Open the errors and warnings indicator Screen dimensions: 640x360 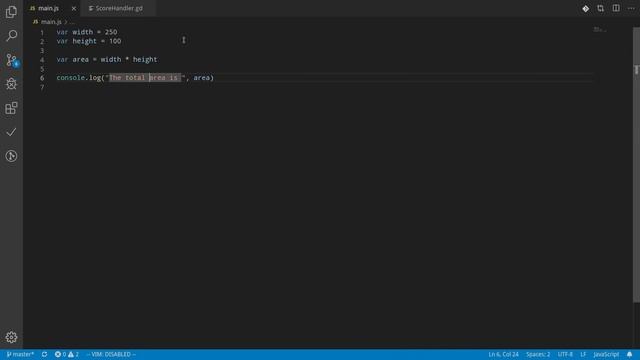click(67, 354)
